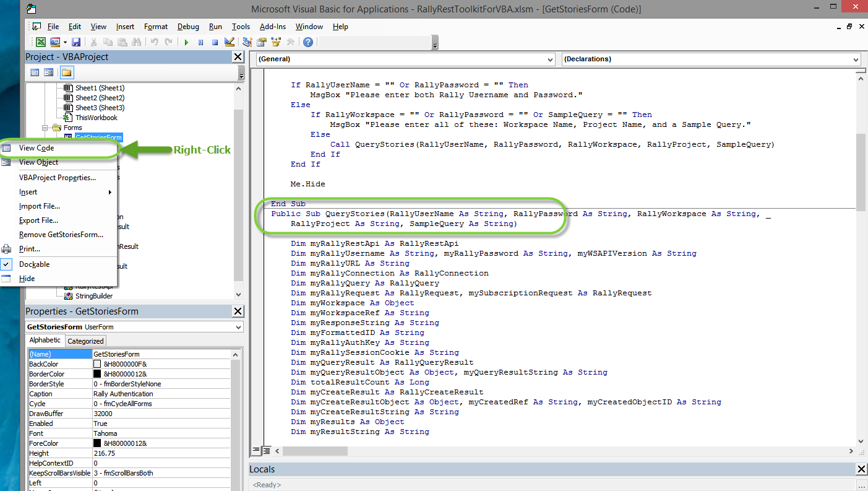Open the (General) object dropdown

[551, 59]
